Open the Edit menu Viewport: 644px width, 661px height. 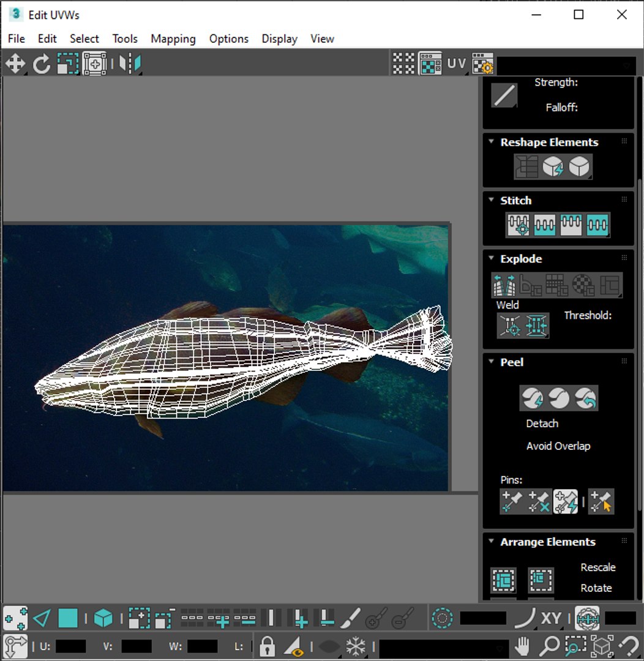point(47,39)
